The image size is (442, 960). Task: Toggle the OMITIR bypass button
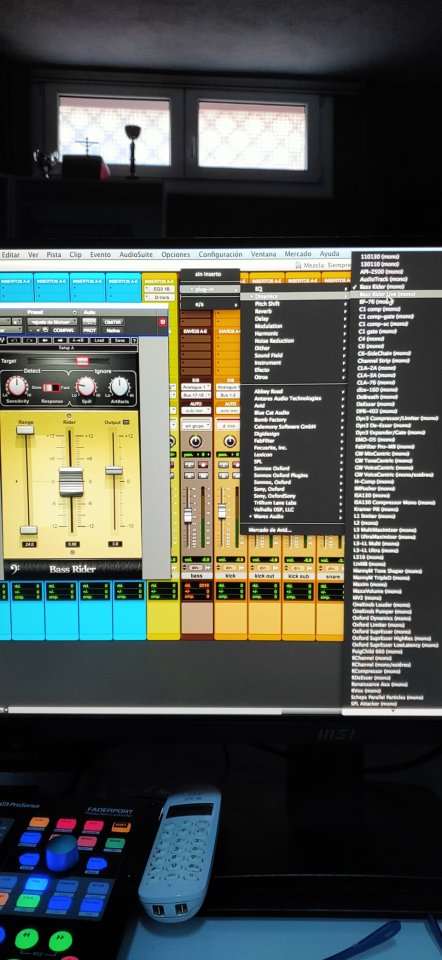[x=113, y=322]
